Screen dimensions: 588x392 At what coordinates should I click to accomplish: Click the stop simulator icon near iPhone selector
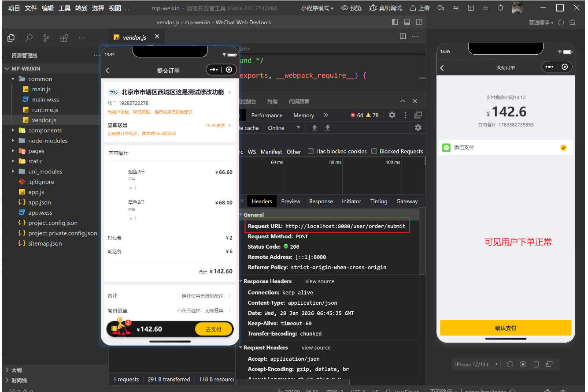523,364
